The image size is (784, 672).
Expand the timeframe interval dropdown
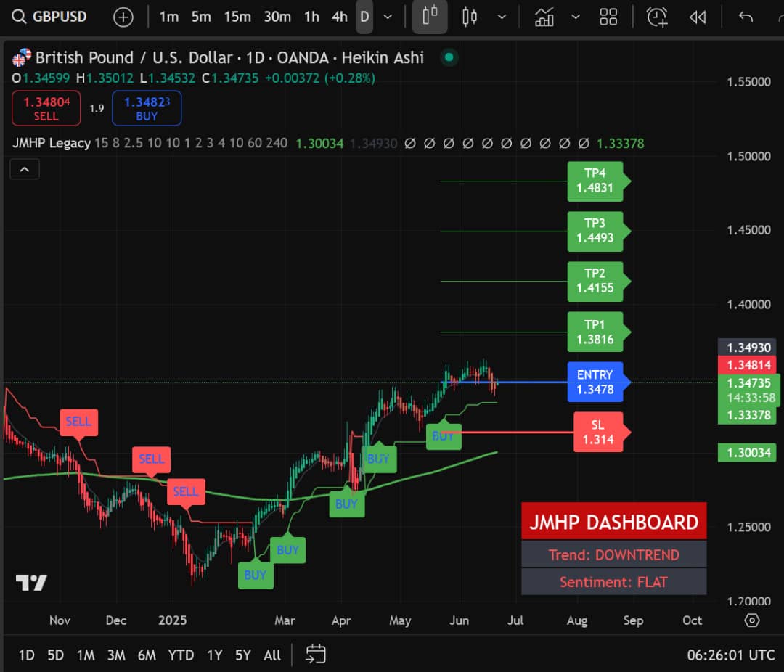[x=388, y=17]
